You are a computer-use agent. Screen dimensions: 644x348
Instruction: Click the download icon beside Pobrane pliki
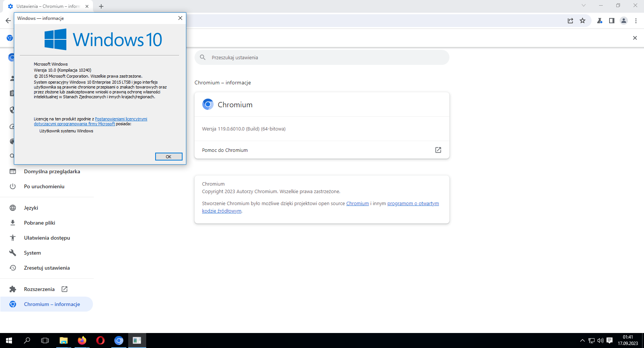(x=13, y=223)
